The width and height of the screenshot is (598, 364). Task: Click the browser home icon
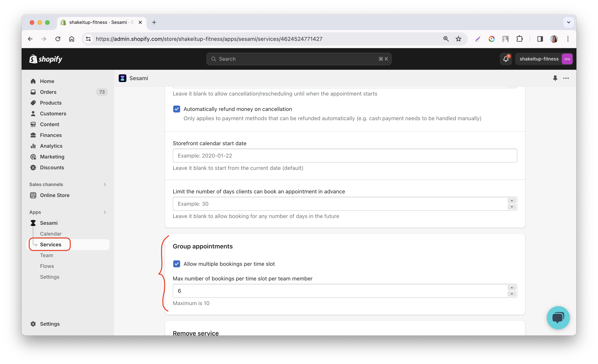click(x=71, y=39)
